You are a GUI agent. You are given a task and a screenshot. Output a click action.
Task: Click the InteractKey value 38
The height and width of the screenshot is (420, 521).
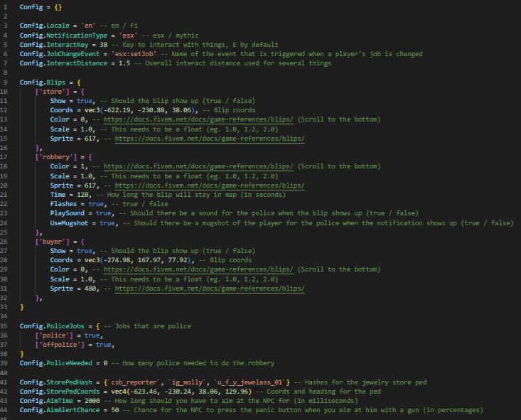click(x=103, y=45)
